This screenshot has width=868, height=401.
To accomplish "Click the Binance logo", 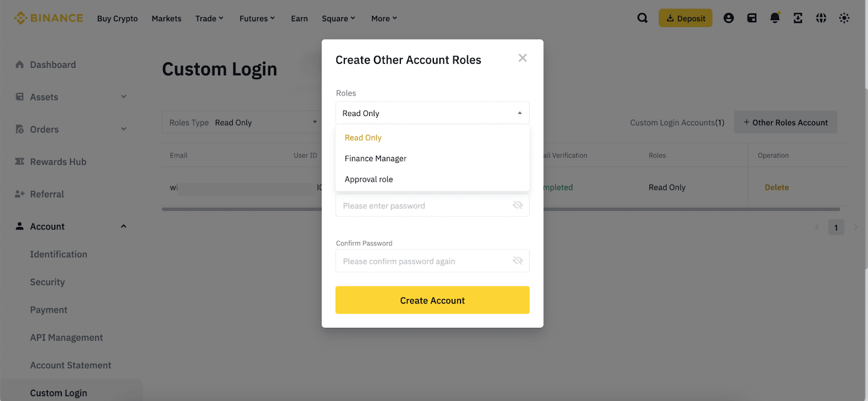I will click(x=49, y=18).
